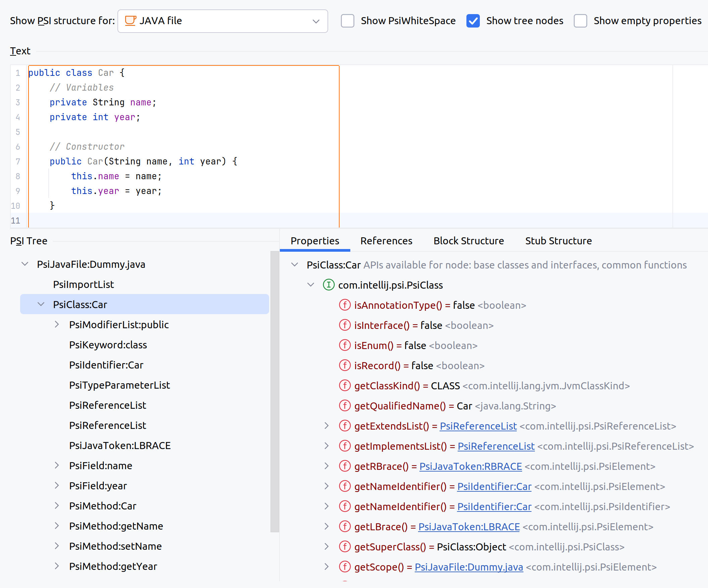708x588 pixels.
Task: Click the method icon next to isAnnotationType()
Action: (345, 305)
